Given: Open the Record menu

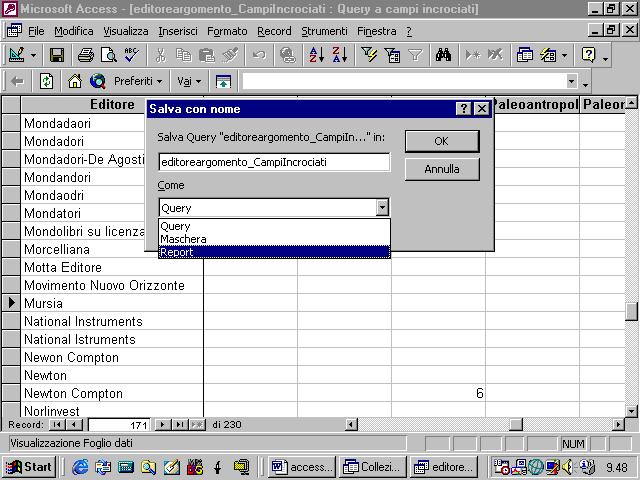Looking at the screenshot, I should pyautogui.click(x=274, y=31).
